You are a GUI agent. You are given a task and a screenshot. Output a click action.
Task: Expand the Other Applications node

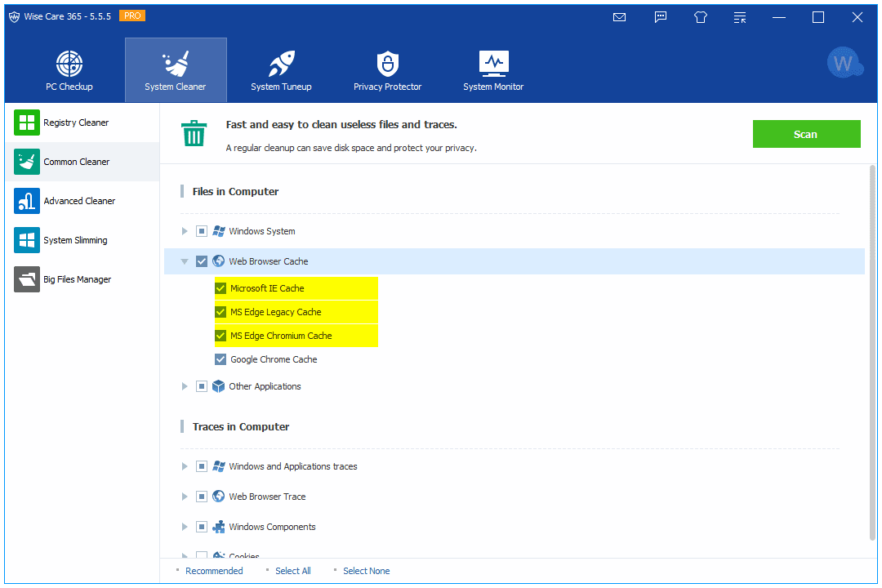coord(184,386)
